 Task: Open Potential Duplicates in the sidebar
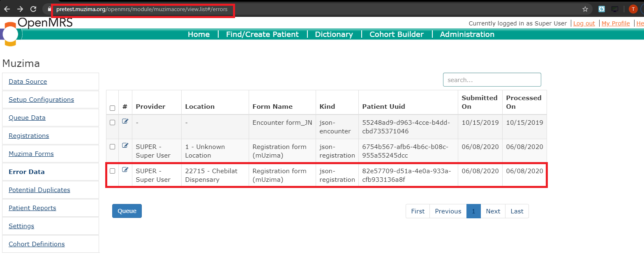point(39,190)
